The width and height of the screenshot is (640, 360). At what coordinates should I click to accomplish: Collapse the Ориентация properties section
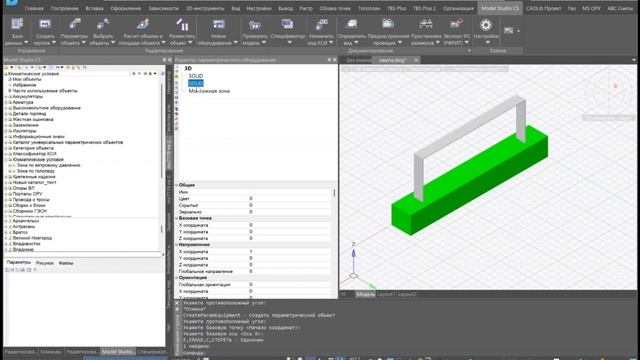point(177,278)
